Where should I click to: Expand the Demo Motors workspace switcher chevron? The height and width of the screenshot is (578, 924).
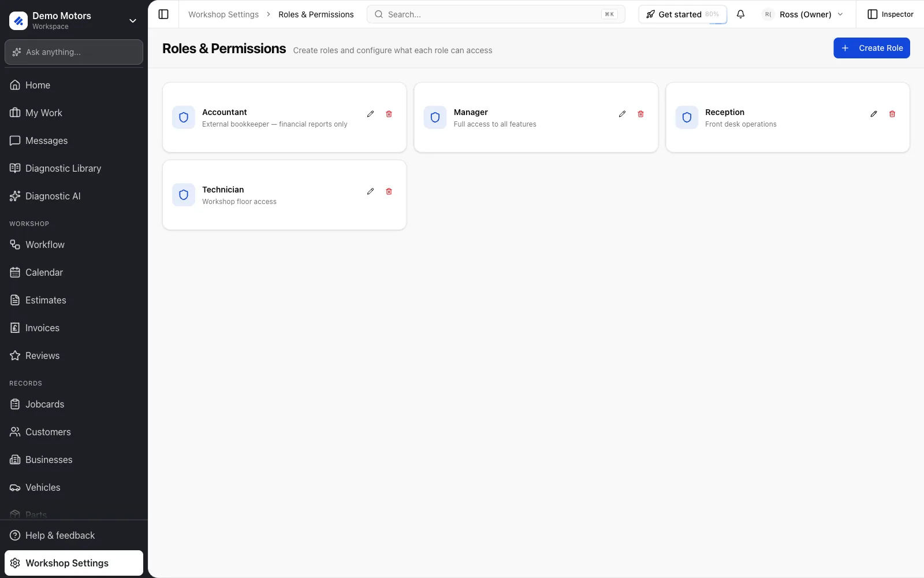click(x=133, y=21)
